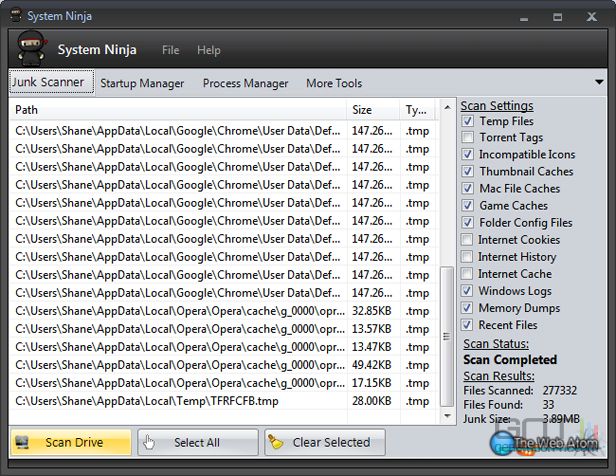This screenshot has height=476, width=616.
Task: Click the Select All button
Action: [x=198, y=442]
